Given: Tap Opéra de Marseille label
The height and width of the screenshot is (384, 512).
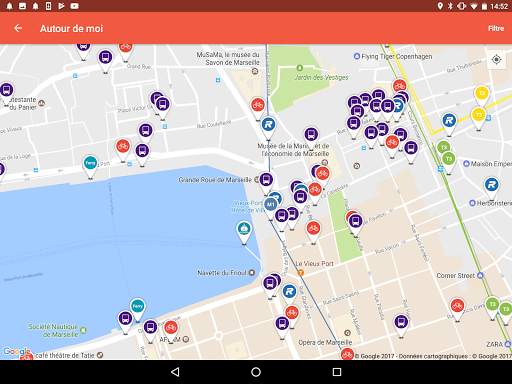Looking at the screenshot, I should pos(325,342).
